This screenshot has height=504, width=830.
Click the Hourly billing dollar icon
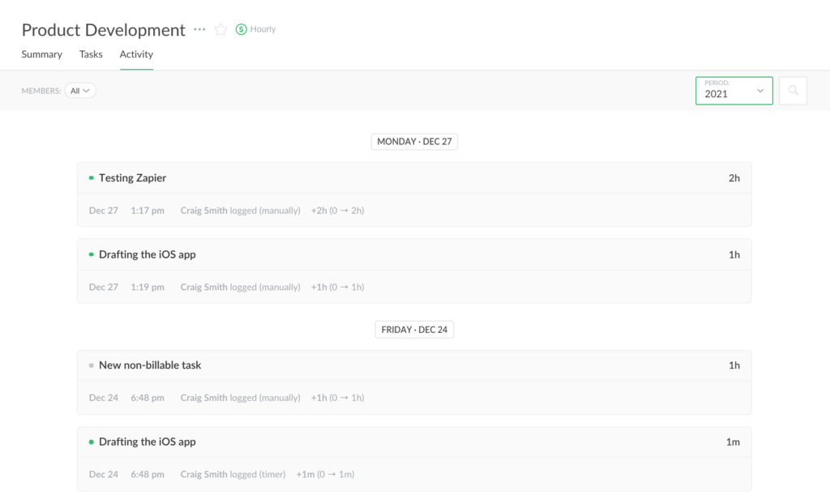coord(242,29)
